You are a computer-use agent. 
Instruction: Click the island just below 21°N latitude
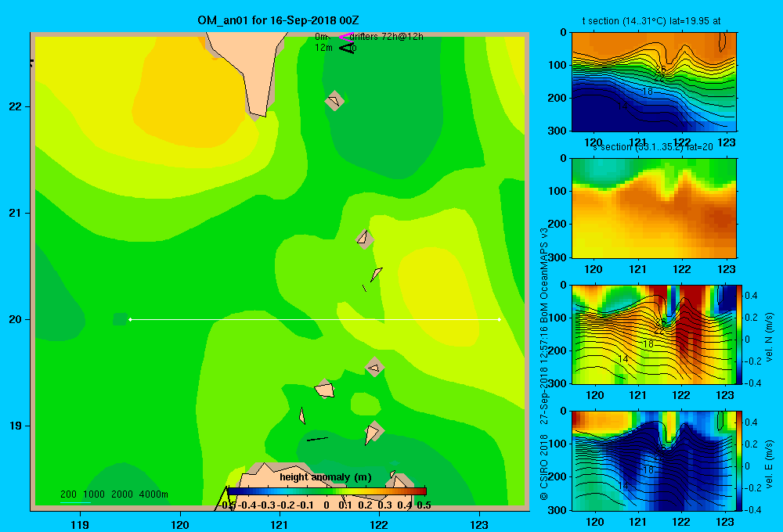tap(365, 239)
